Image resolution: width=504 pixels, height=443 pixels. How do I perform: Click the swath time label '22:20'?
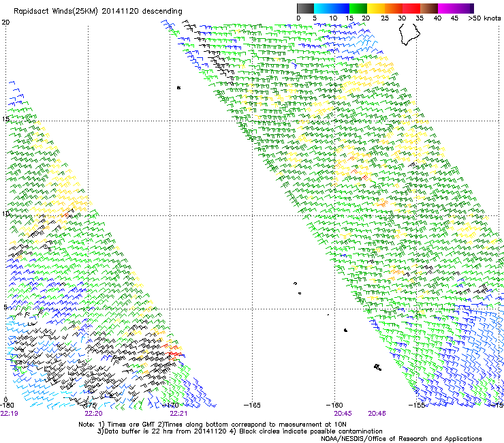coord(93,414)
